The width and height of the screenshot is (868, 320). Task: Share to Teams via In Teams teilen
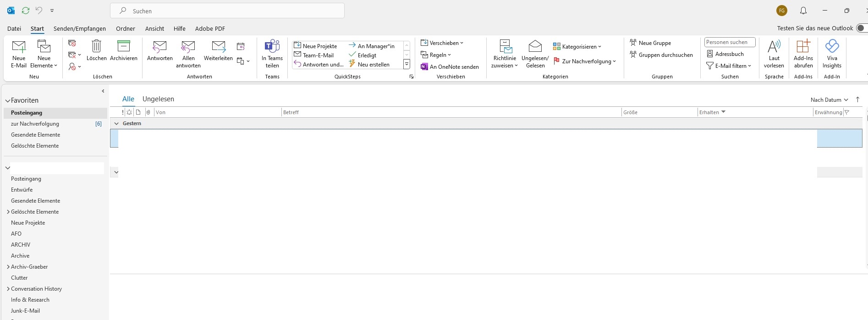(272, 54)
